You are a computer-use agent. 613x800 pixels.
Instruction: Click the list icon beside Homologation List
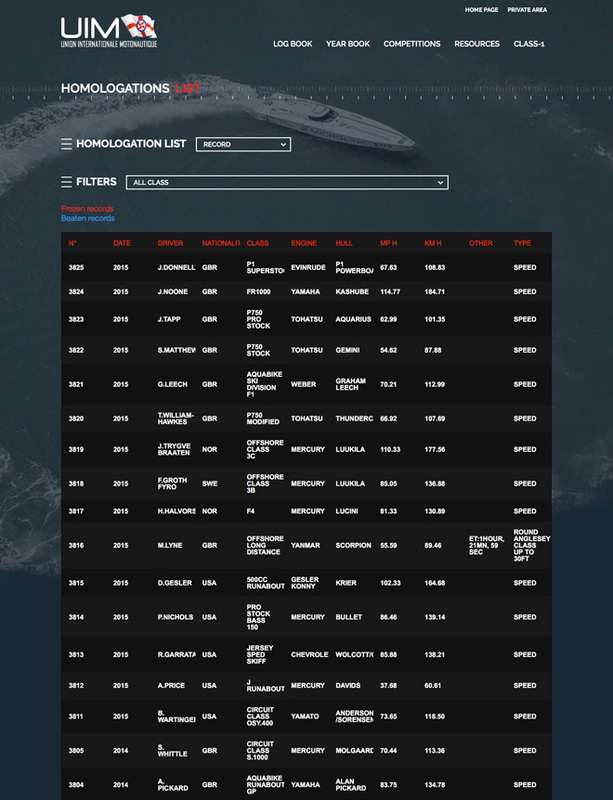coord(66,144)
